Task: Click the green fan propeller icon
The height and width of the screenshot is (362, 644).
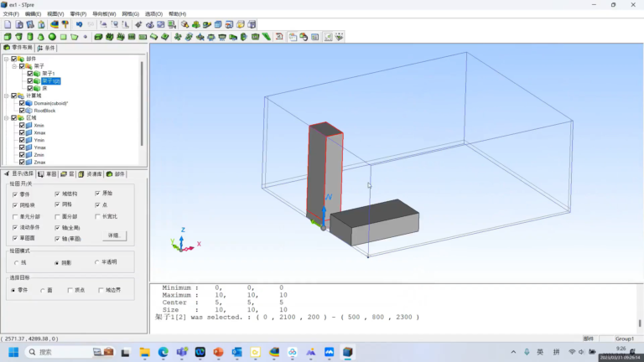Action: (x=178, y=37)
